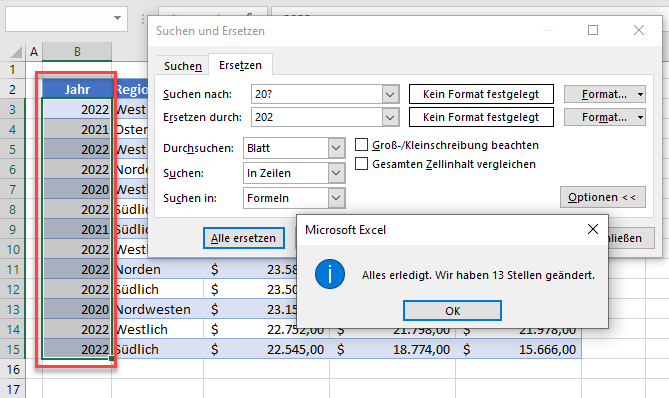The width and height of the screenshot is (669, 398).
Task: Select row 17 header
Action: pos(13,389)
